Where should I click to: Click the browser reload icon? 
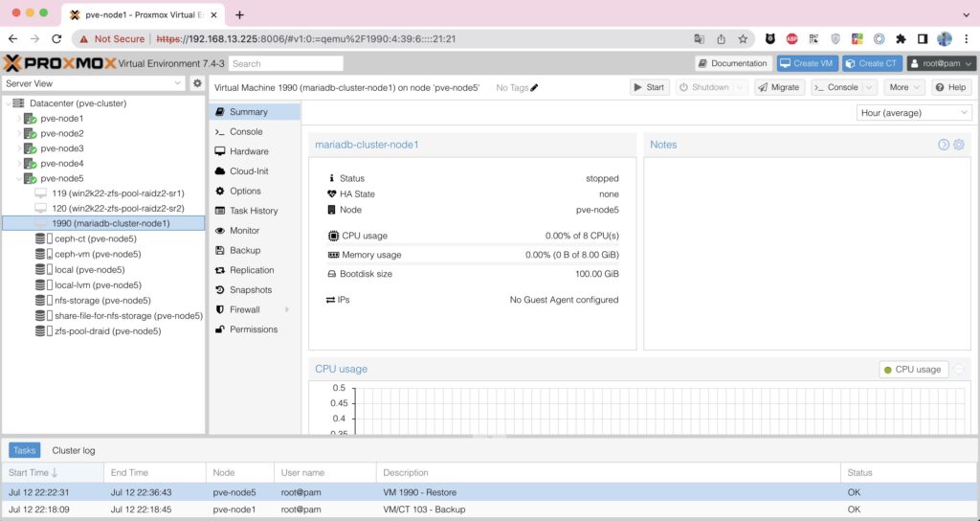(56, 38)
